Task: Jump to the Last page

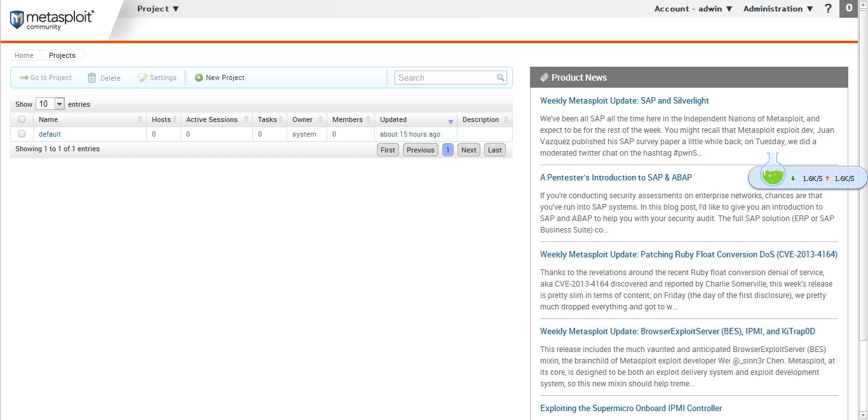Action: point(495,150)
